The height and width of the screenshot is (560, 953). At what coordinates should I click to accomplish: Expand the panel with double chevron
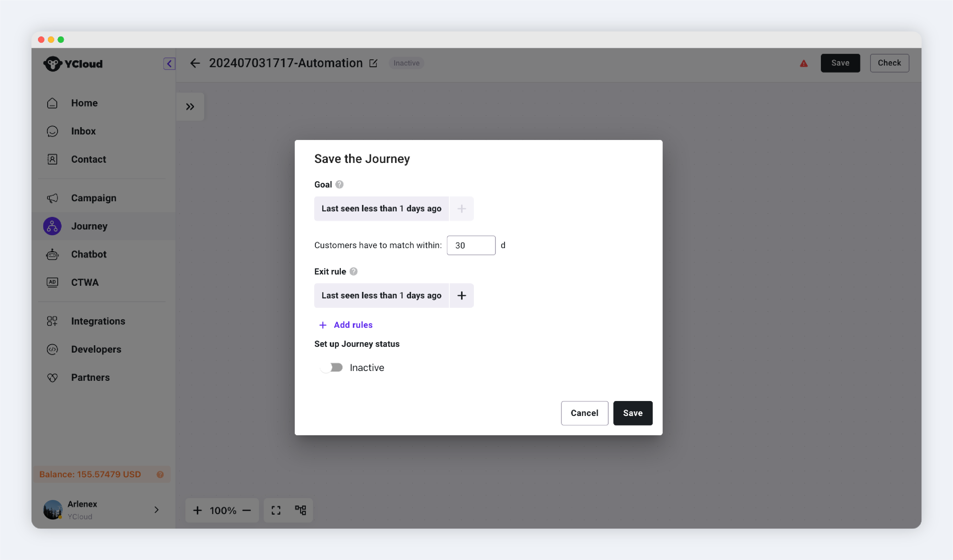[x=190, y=107]
